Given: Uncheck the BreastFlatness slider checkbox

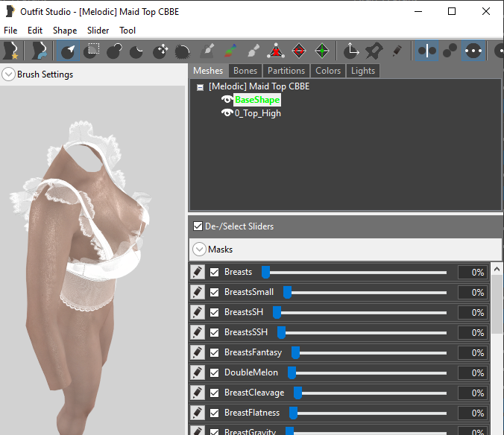Looking at the screenshot, I should click(215, 413).
